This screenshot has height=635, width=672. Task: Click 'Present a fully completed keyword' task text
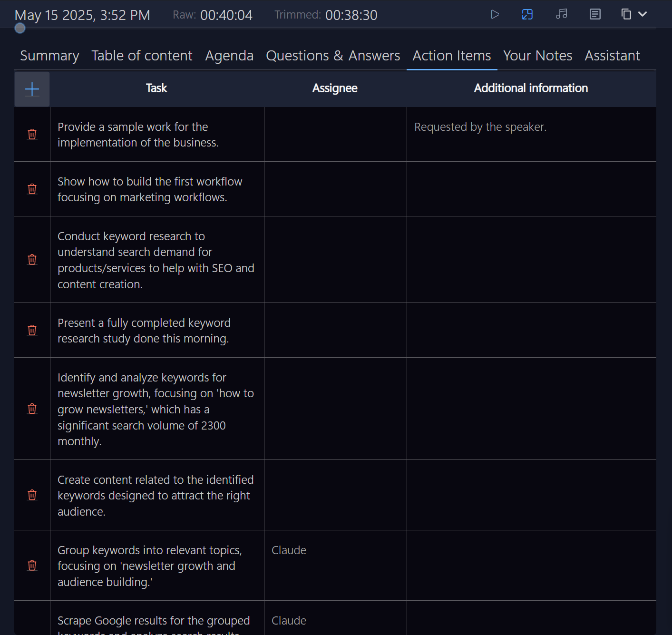(144, 331)
